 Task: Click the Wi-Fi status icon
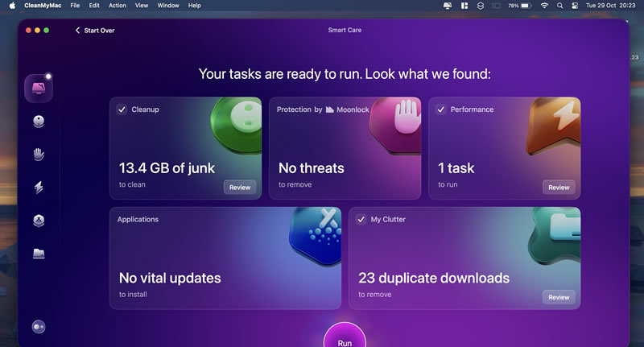[544, 6]
